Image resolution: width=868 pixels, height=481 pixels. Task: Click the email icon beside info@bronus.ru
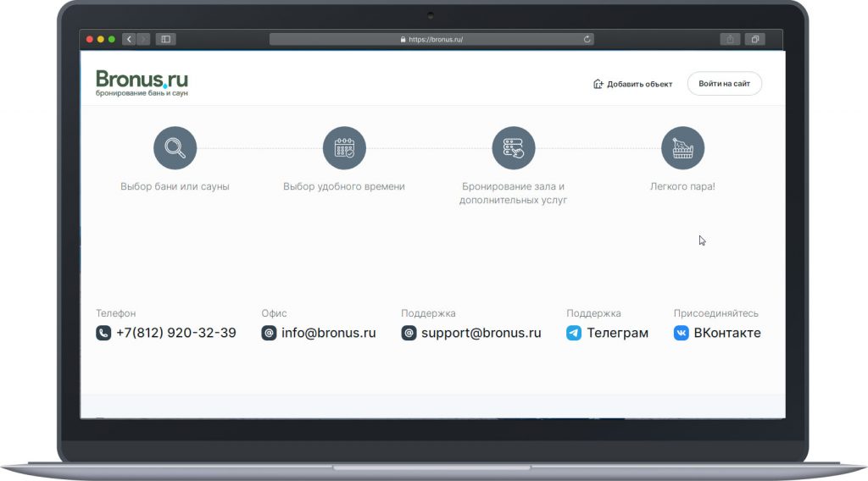[x=269, y=333]
